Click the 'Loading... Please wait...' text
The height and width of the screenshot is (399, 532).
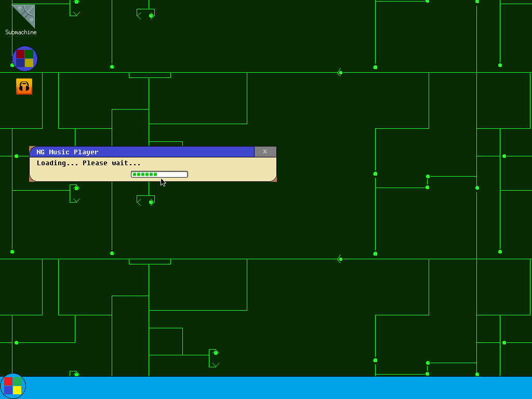[x=88, y=163]
